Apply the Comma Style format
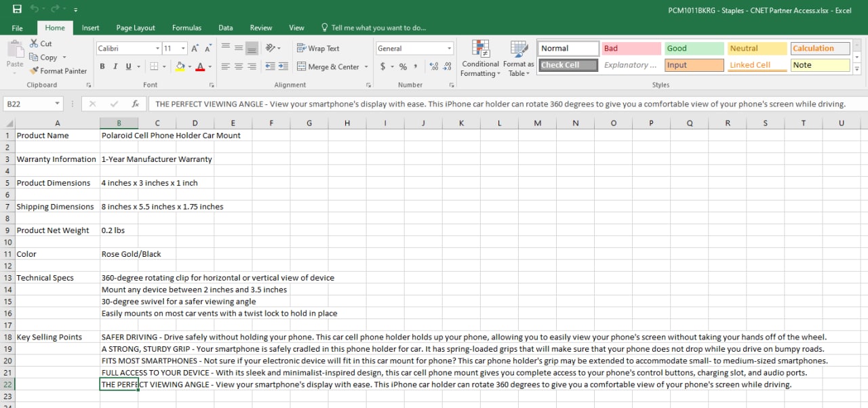This screenshot has width=868, height=408. click(x=415, y=66)
